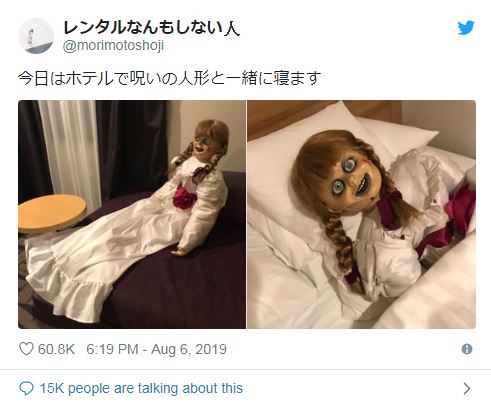Open the tweet info circle icon
The image size is (491, 403).
(x=467, y=349)
